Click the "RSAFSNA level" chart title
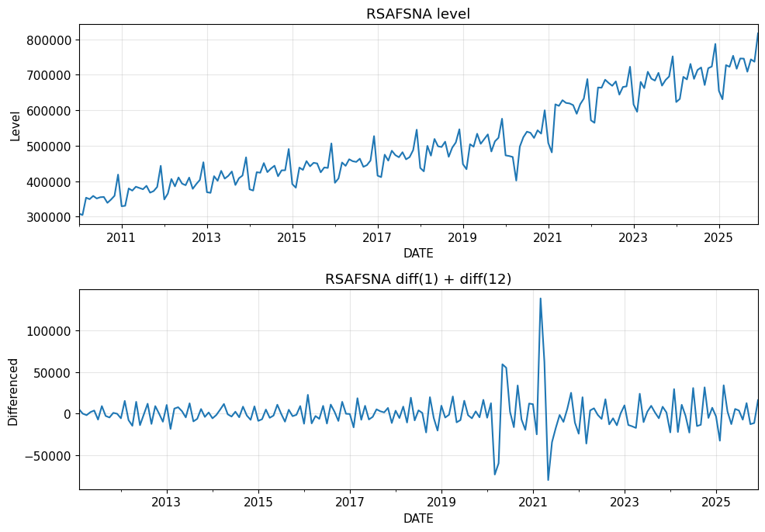Screen dimensions: 765x532 coord(418,14)
